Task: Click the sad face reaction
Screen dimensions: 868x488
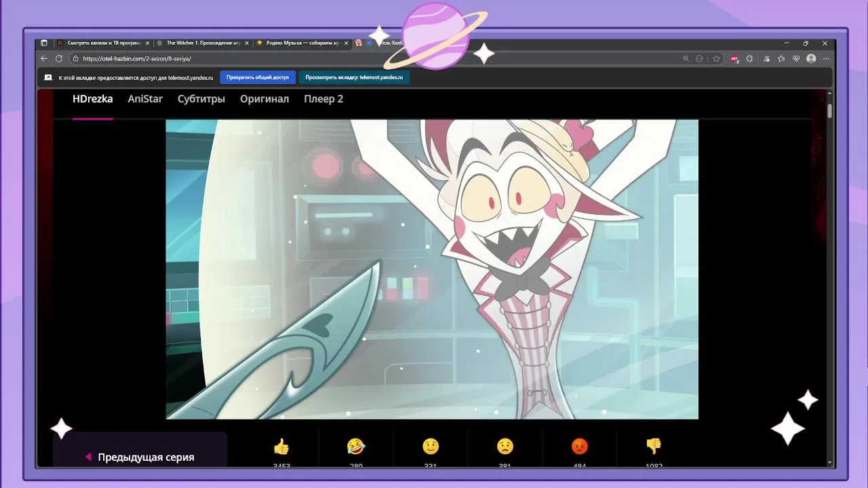Action: (505, 446)
